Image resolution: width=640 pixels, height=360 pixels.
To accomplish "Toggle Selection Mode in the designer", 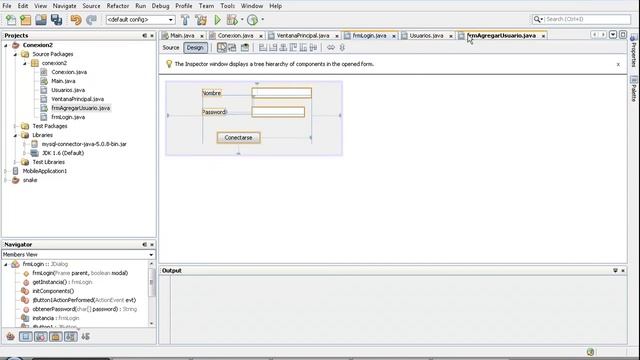I will (222, 48).
